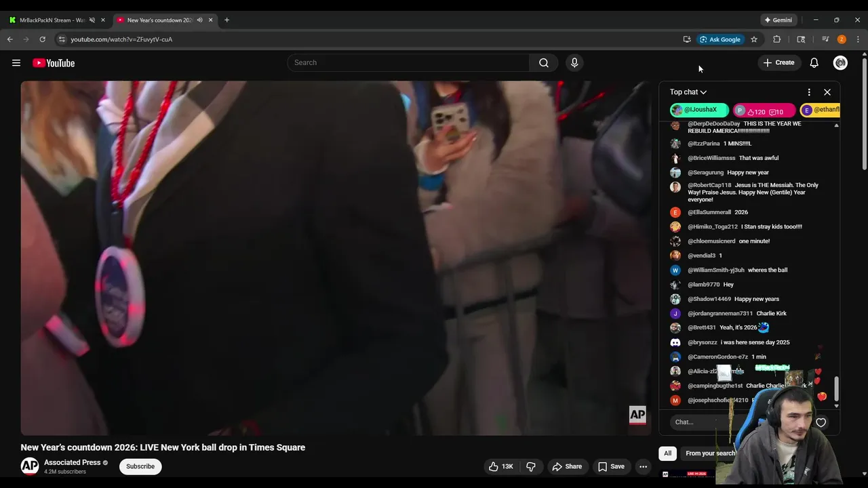Open live chat three-dot options menu
Viewport: 868px width, 488px height.
[808, 92]
